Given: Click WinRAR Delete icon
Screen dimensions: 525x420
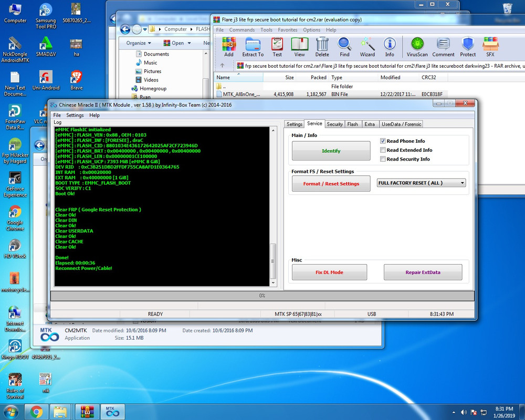Looking at the screenshot, I should [322, 47].
